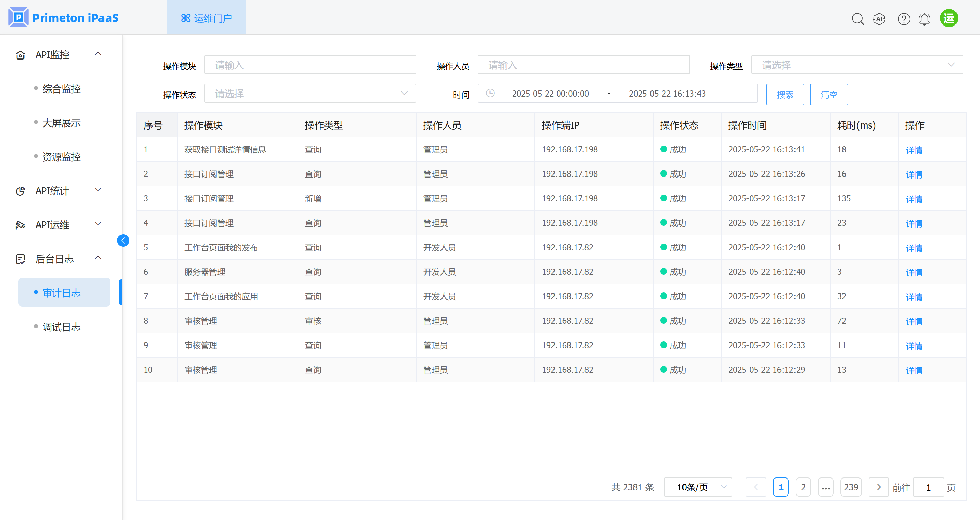Select 调试日志 in the sidebar
This screenshot has width=980, height=520.
tap(61, 326)
